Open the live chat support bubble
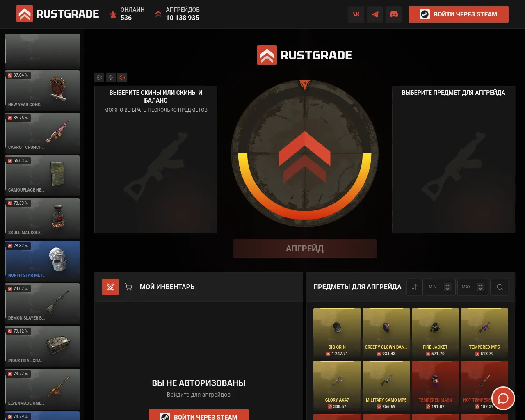This screenshot has width=525, height=420. (x=503, y=398)
